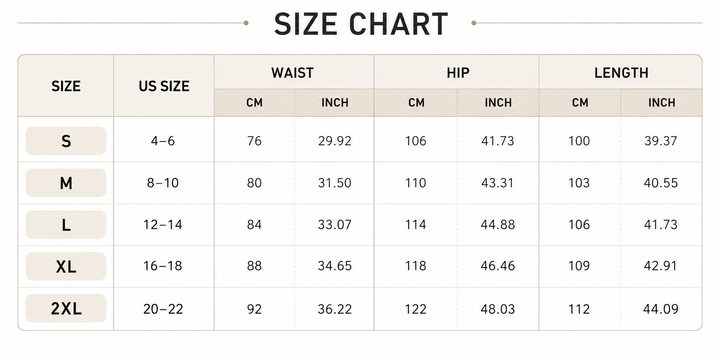The width and height of the screenshot is (720, 360).
Task: Click the LENGTH column header
Action: [621, 73]
